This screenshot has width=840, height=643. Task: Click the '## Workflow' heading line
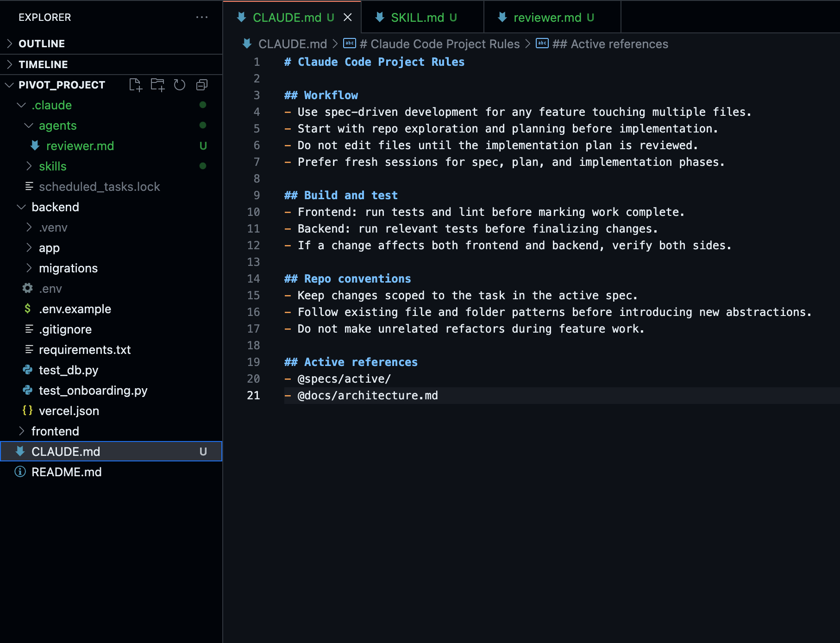[x=321, y=95]
